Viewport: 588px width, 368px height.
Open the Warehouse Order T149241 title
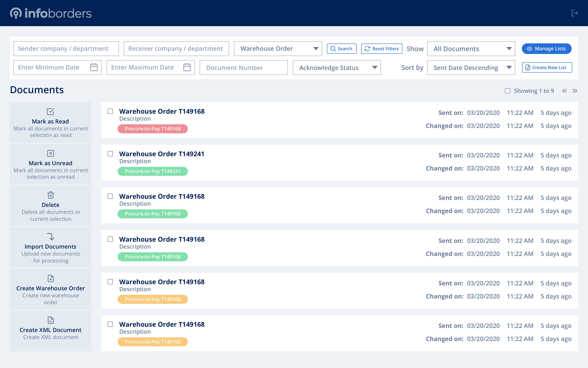coord(162,154)
